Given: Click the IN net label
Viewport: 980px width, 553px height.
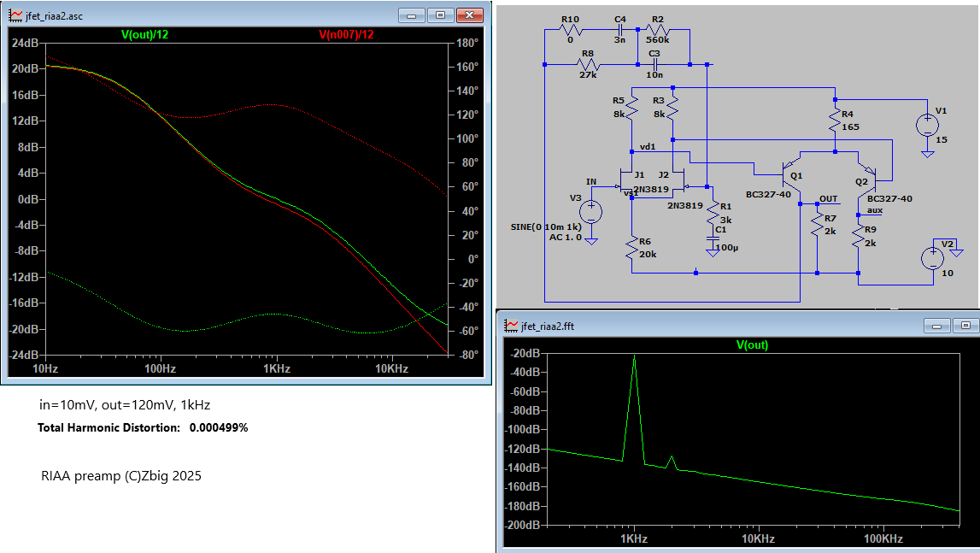Looking at the screenshot, I should 591,182.
